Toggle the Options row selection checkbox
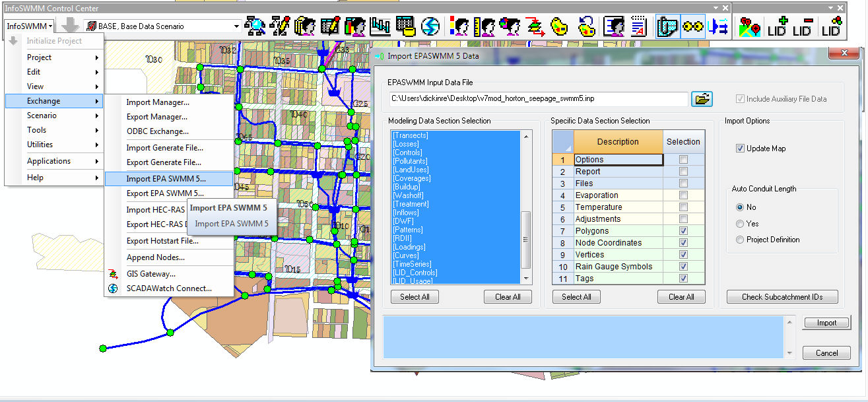This screenshot has width=868, height=402. [x=683, y=160]
